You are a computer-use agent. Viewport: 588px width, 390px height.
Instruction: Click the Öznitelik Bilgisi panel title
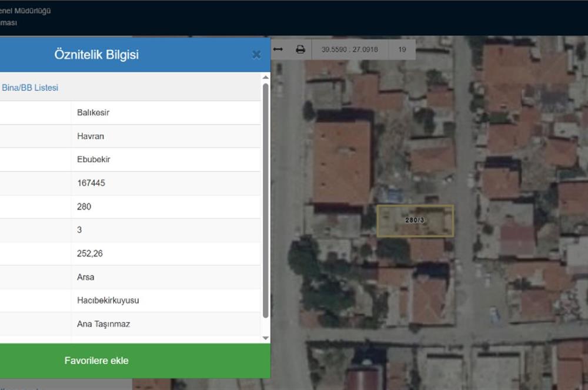[x=96, y=55]
